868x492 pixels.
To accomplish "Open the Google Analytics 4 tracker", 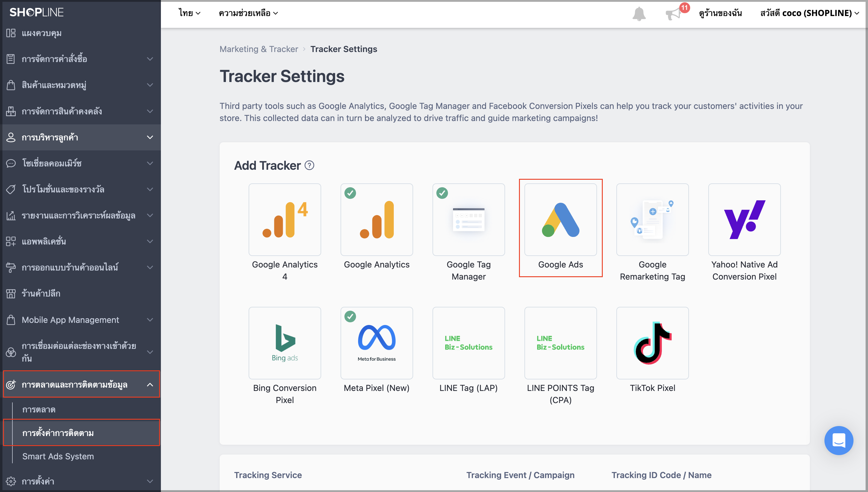I will click(285, 220).
